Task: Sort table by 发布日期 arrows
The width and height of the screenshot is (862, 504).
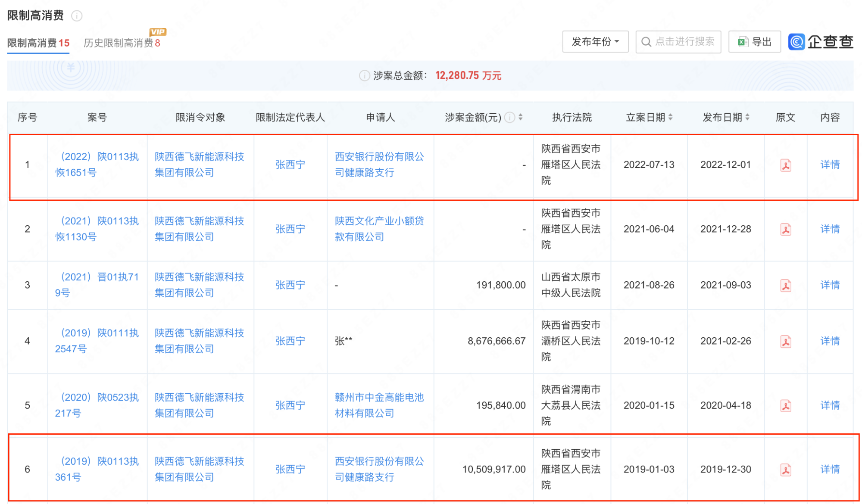Action: tap(747, 117)
